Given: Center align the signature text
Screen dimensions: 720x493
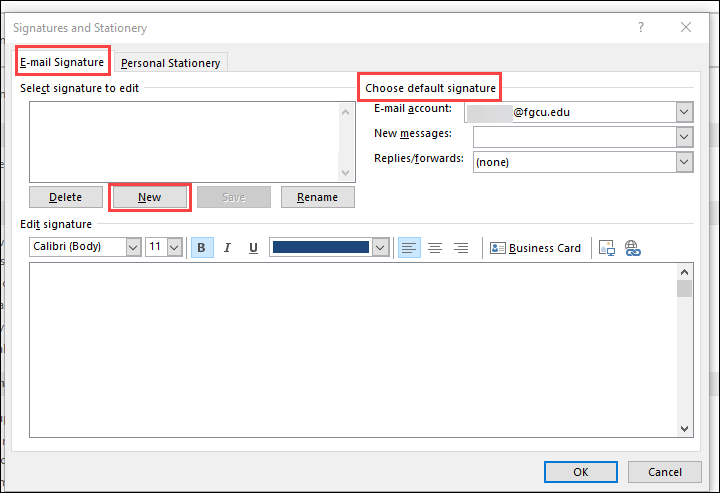Looking at the screenshot, I should pyautogui.click(x=435, y=248).
